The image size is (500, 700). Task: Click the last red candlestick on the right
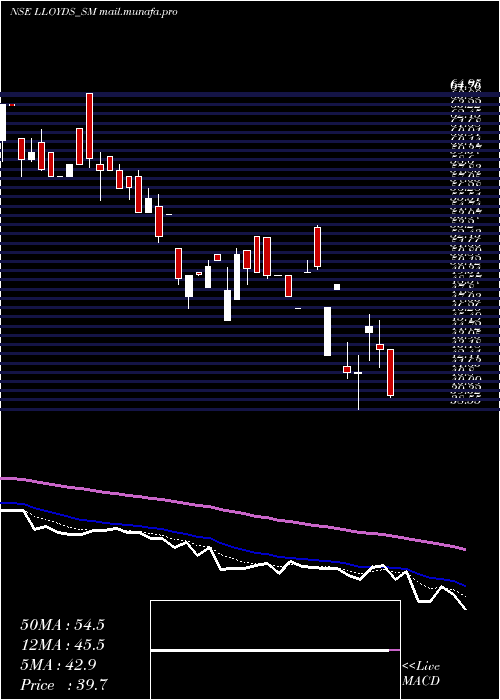390,373
